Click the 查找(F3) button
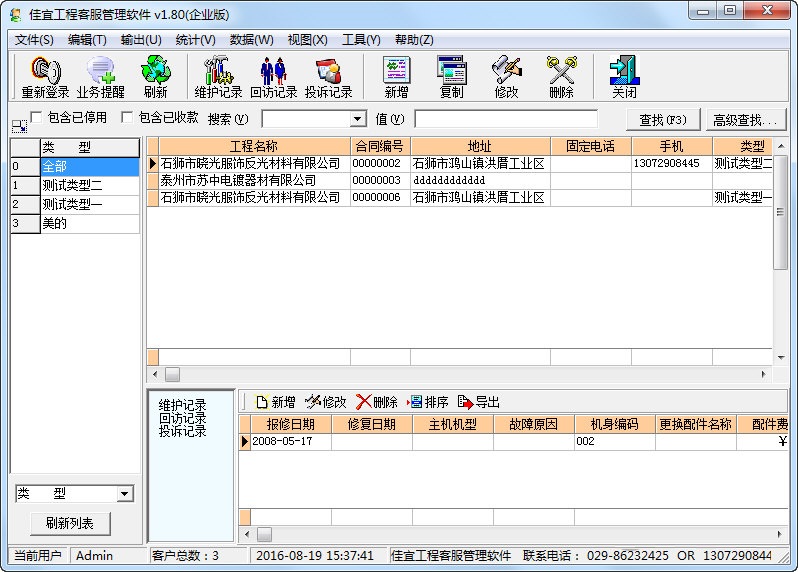The width and height of the screenshot is (798, 572). tap(663, 120)
